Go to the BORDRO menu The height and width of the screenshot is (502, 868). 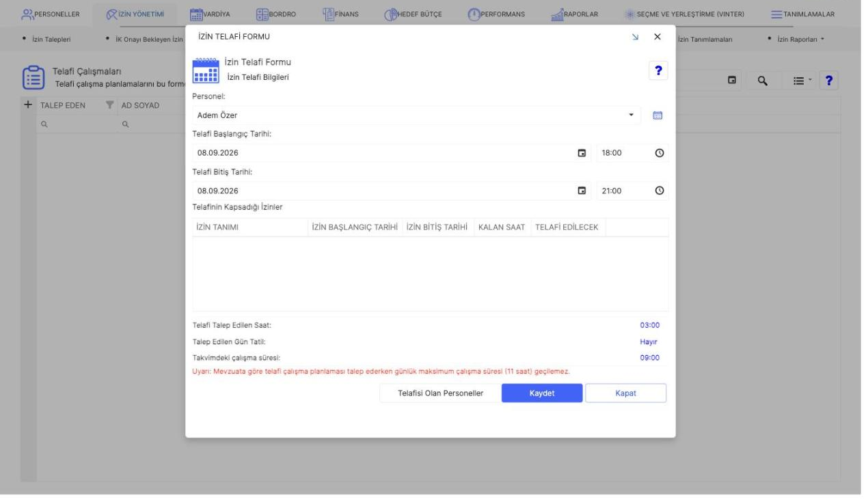pyautogui.click(x=275, y=14)
